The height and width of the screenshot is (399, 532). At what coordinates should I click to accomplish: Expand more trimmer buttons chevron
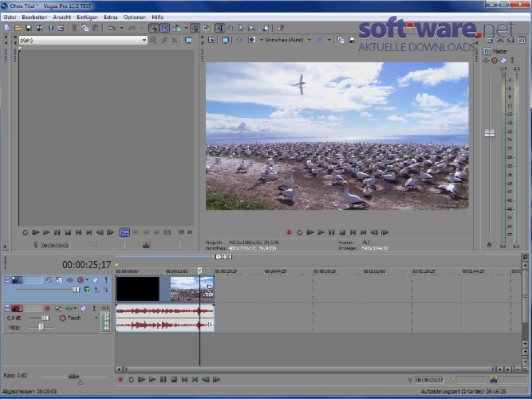(189, 232)
